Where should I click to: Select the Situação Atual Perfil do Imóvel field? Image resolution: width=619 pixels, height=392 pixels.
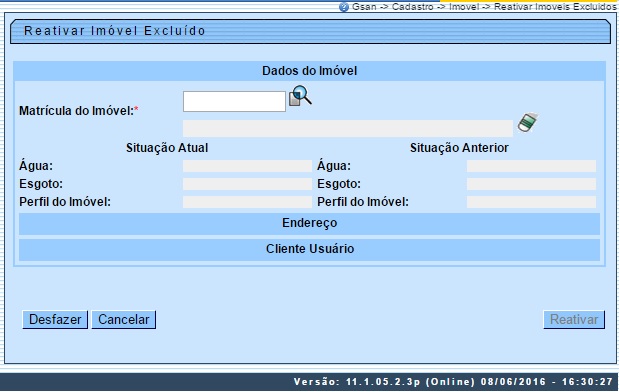point(247,202)
